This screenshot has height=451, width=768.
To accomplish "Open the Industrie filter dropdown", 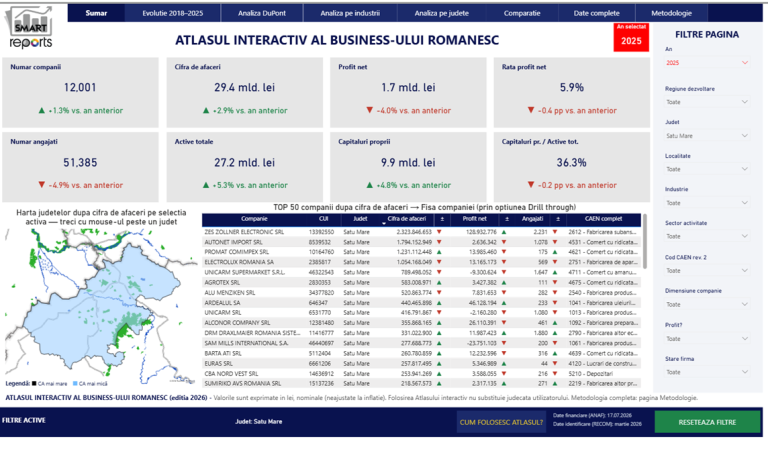I will click(x=707, y=203).
